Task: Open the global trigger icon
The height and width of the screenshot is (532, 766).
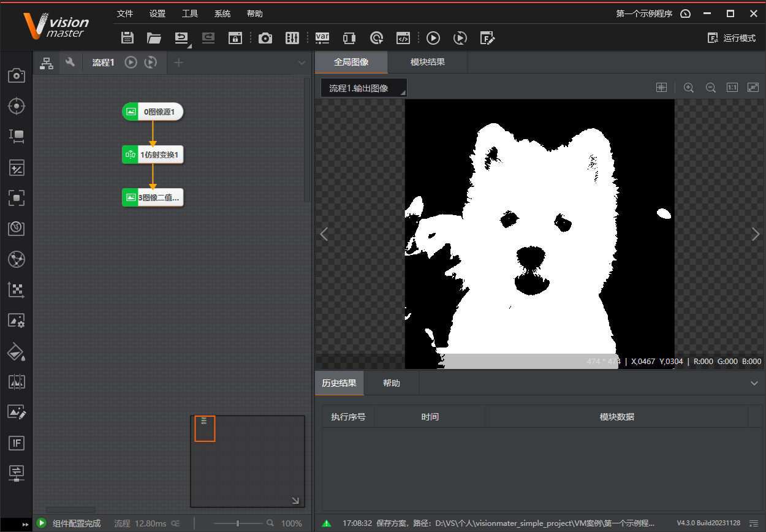Action: [376, 38]
